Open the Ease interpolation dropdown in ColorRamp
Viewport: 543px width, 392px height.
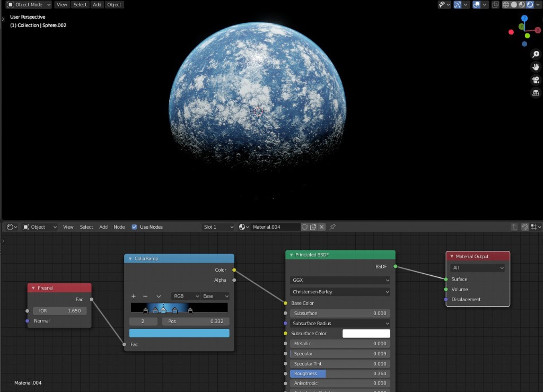point(215,296)
